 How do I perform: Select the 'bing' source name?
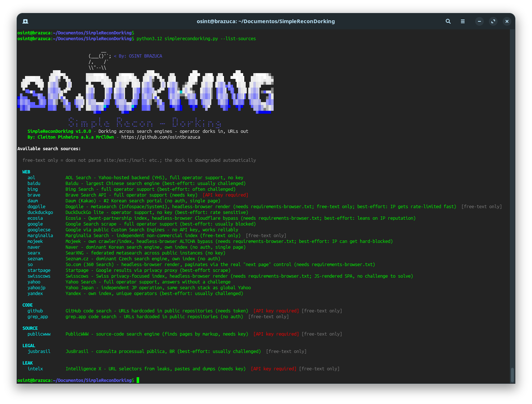[33, 189]
